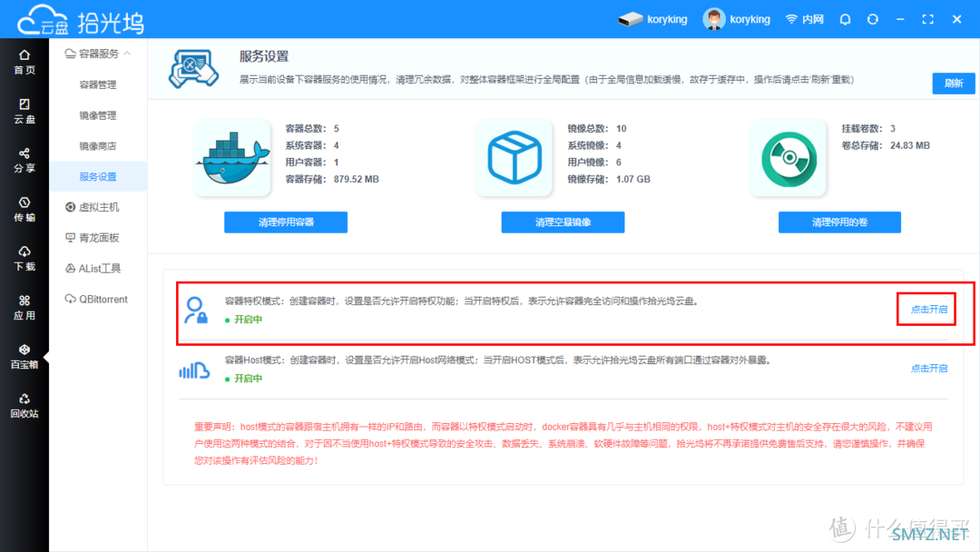Viewport: 980px width, 552px height.
Task: Click the 清理停用的卷 button
Action: pos(839,222)
